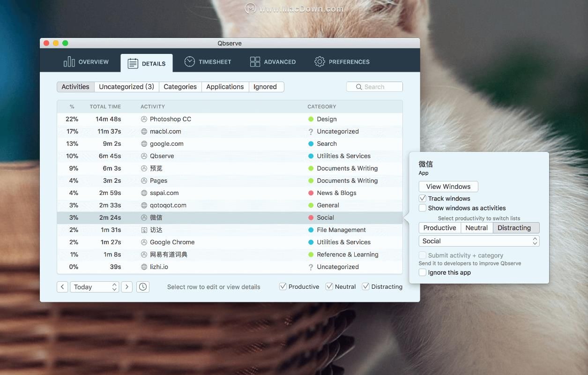Click the app icon next to 网易有道词典
Image resolution: width=588 pixels, height=375 pixels.
click(x=144, y=255)
